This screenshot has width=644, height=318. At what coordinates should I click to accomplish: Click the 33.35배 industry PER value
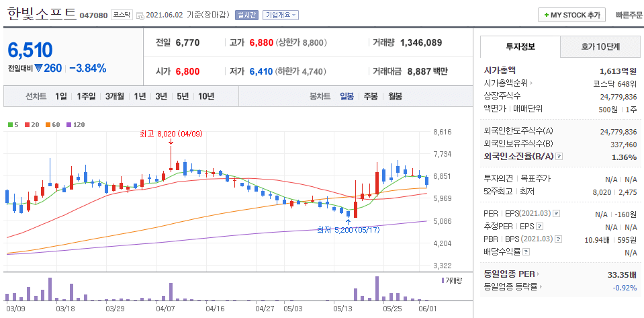point(623,274)
